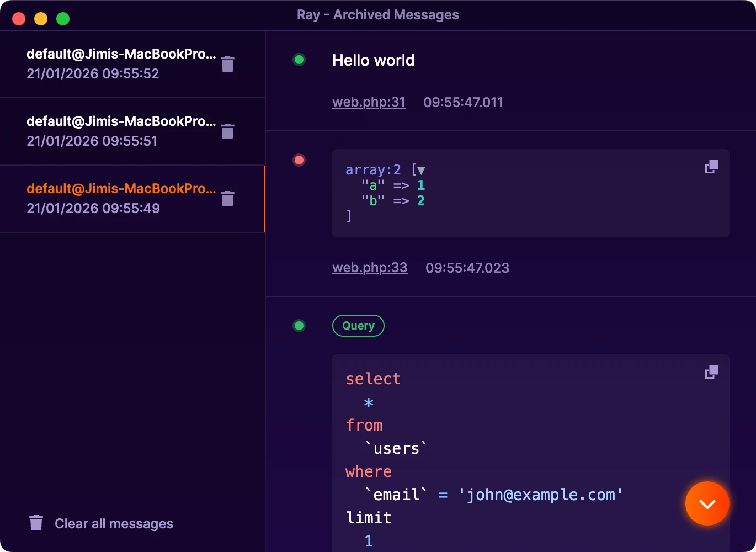Click the select keyword in the query
The width and height of the screenshot is (756, 552).
pos(373,379)
